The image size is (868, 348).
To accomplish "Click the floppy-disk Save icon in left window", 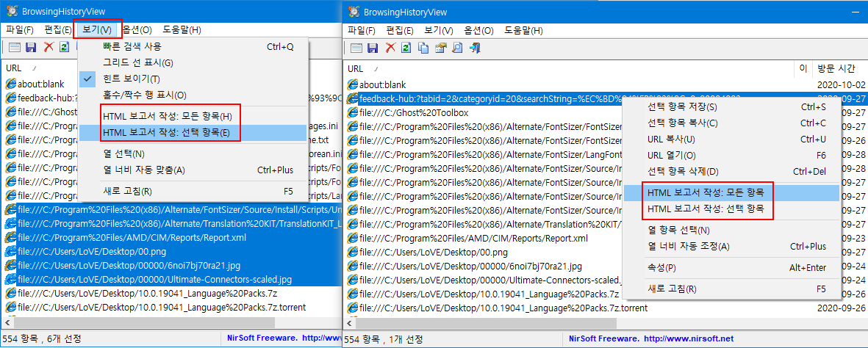I will [x=32, y=48].
